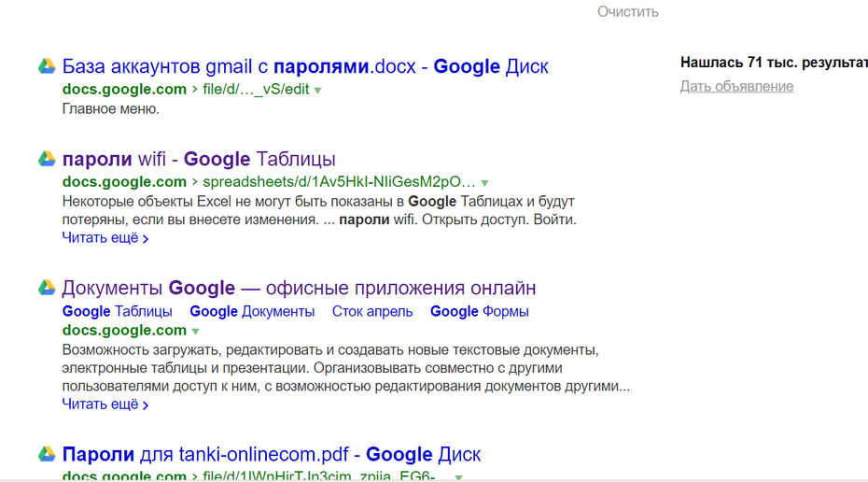Follow the 'Google Документы' sitelink
The image size is (868, 482).
click(x=252, y=311)
